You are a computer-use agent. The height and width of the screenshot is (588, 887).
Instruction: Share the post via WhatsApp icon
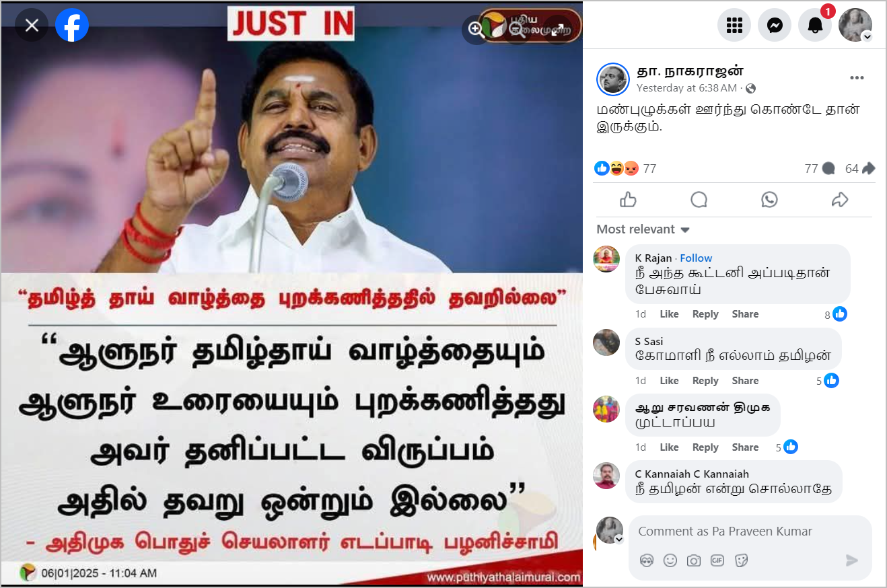(x=769, y=199)
